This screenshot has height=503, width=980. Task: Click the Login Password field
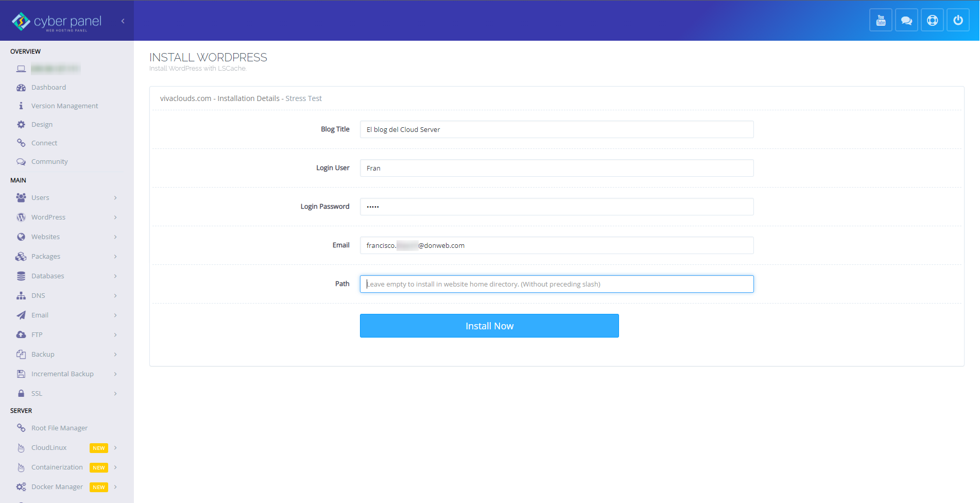[557, 207]
